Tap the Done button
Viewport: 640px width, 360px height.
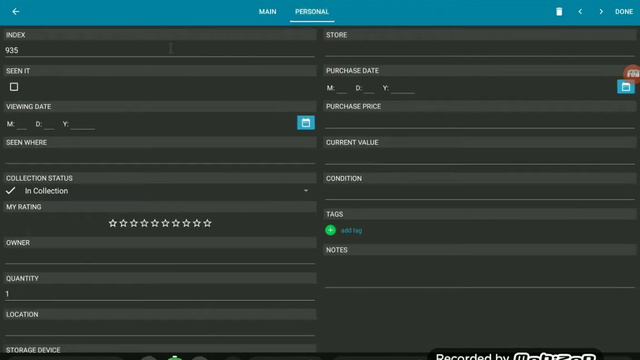(x=624, y=11)
